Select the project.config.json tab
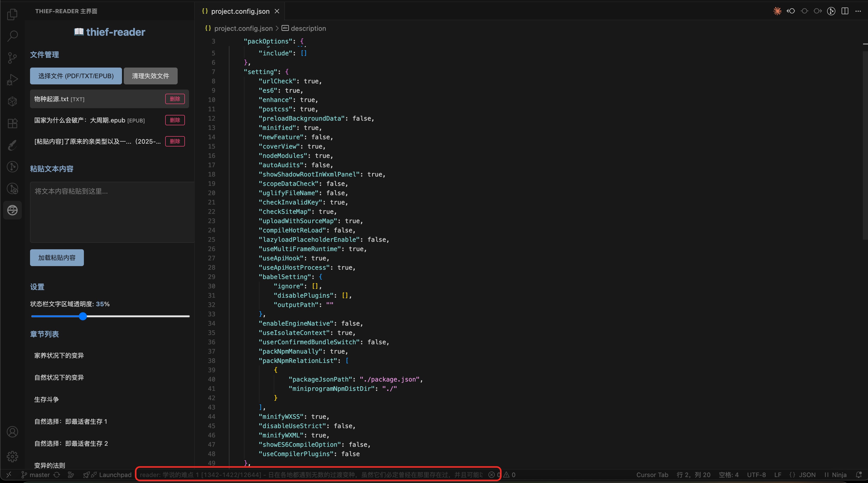This screenshot has height=483, width=868. 240,11
